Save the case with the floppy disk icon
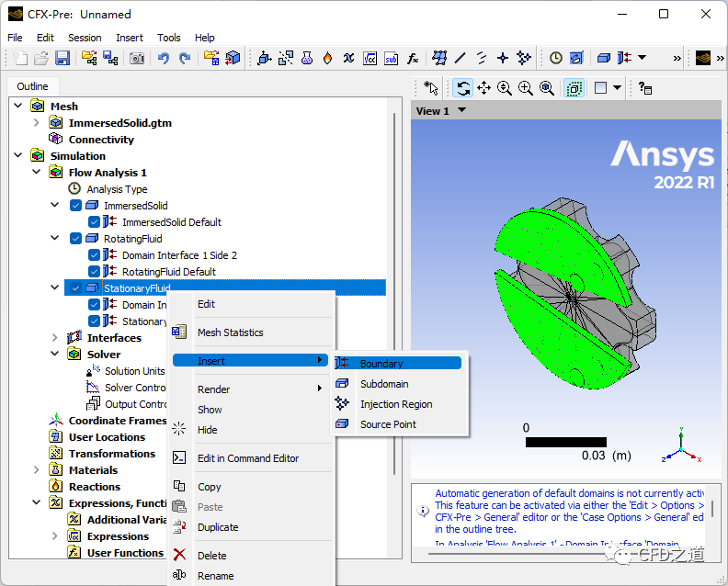Screen dimensions: 728x586 click(x=63, y=58)
